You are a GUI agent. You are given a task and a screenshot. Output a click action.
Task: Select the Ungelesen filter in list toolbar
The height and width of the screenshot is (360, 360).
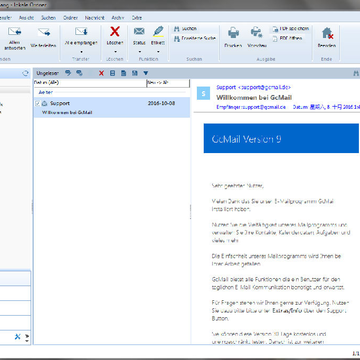tap(48, 73)
